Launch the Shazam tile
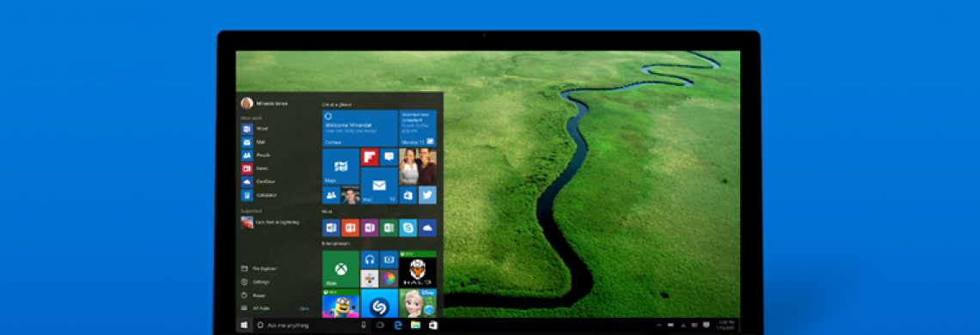Image resolution: width=980 pixels, height=335 pixels. point(379,304)
